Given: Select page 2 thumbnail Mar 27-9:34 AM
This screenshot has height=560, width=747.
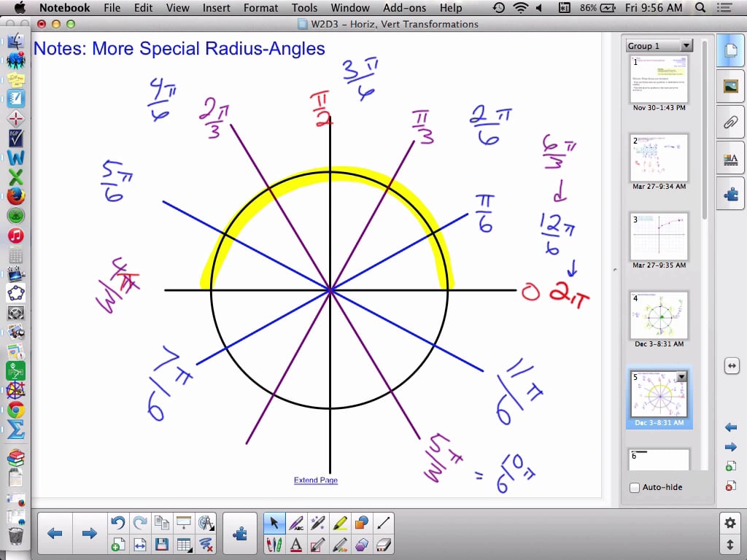Looking at the screenshot, I should (x=659, y=158).
